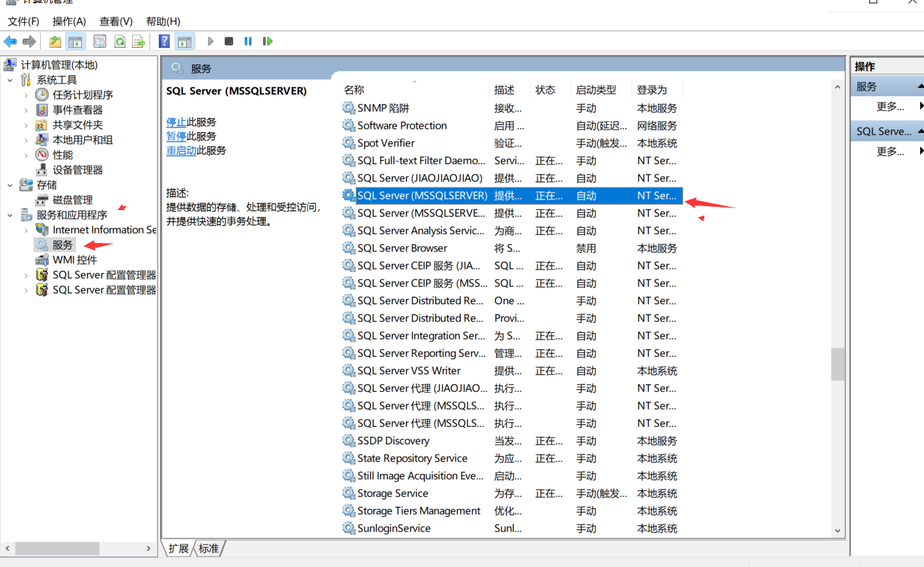Expand the 任务计划程序 node
The height and width of the screenshot is (567, 924).
[x=26, y=95]
